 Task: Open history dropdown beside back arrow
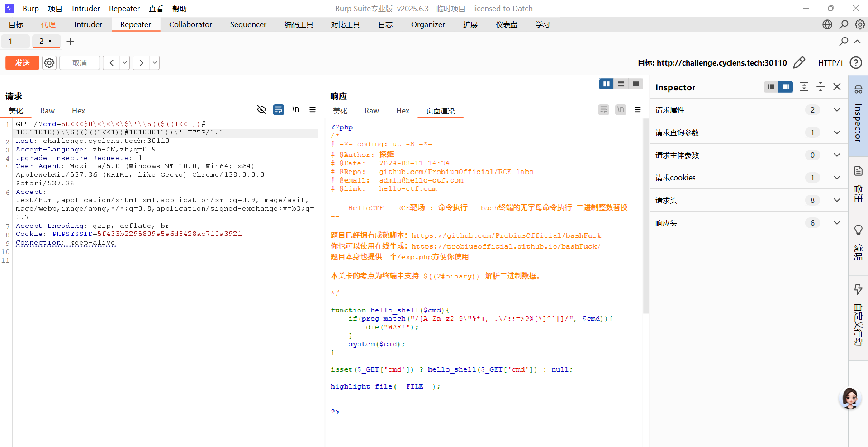pyautogui.click(x=125, y=63)
